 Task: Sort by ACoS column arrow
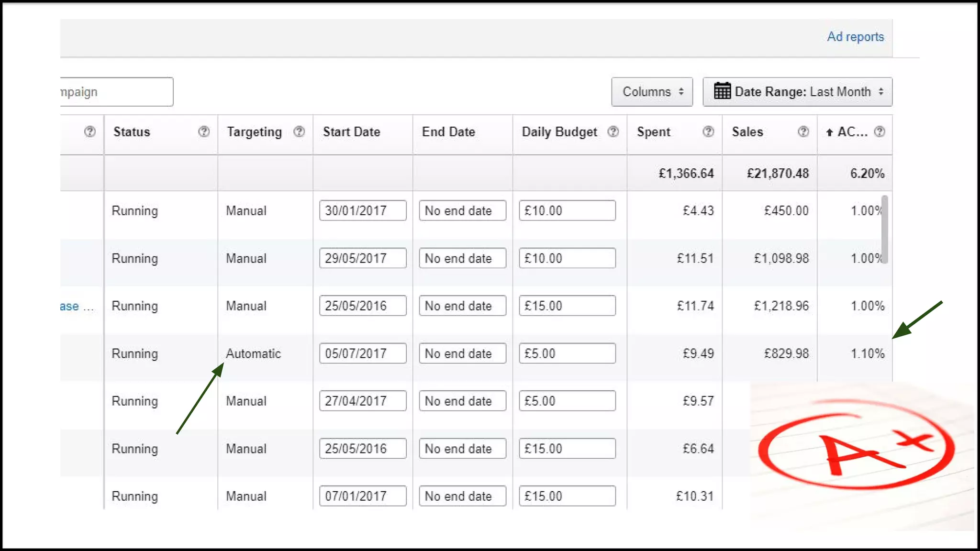pyautogui.click(x=830, y=132)
